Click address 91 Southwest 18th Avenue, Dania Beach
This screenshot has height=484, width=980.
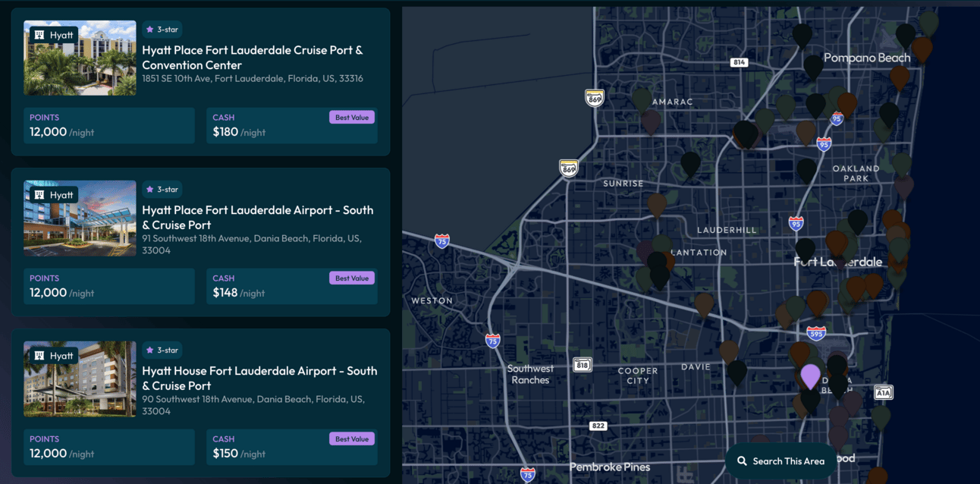click(252, 244)
